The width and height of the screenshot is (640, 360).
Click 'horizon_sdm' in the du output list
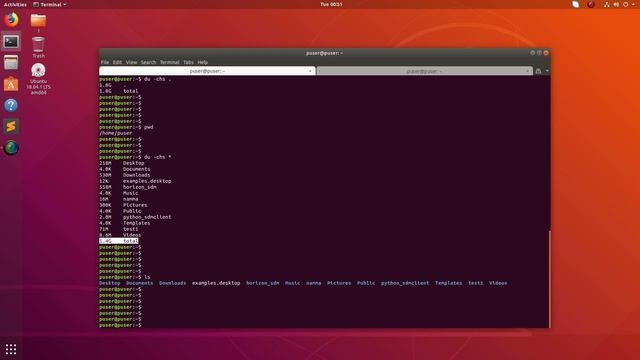[140, 187]
